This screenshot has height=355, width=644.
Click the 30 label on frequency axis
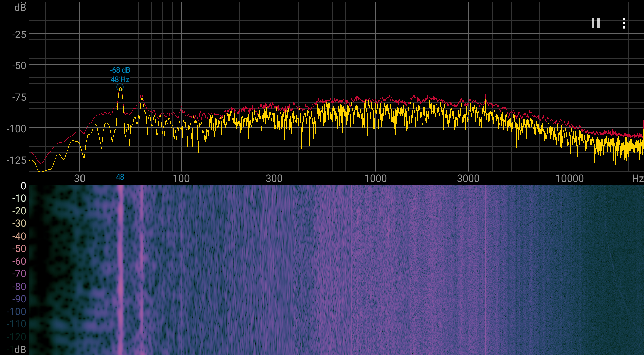tap(80, 178)
